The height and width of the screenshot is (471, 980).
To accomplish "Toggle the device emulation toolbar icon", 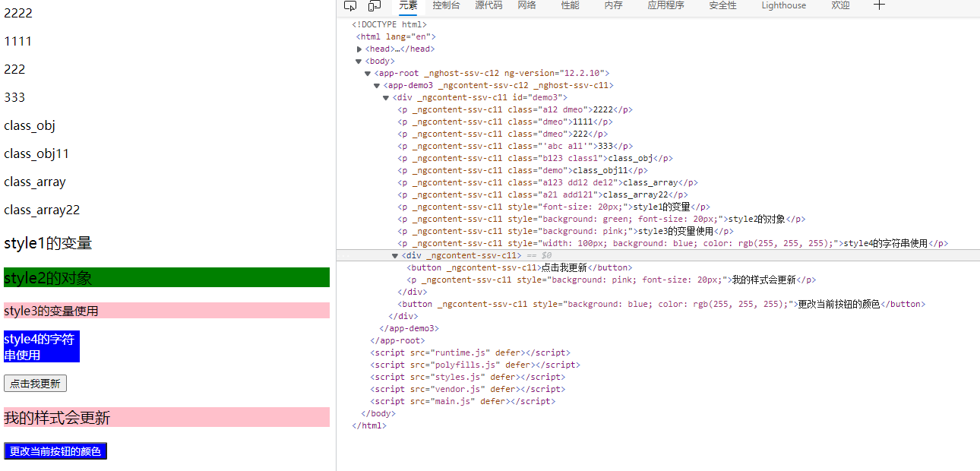I will [x=375, y=5].
